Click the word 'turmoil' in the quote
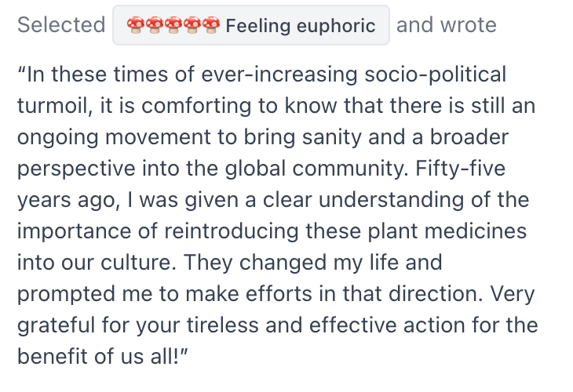573x392 pixels. 51,107
